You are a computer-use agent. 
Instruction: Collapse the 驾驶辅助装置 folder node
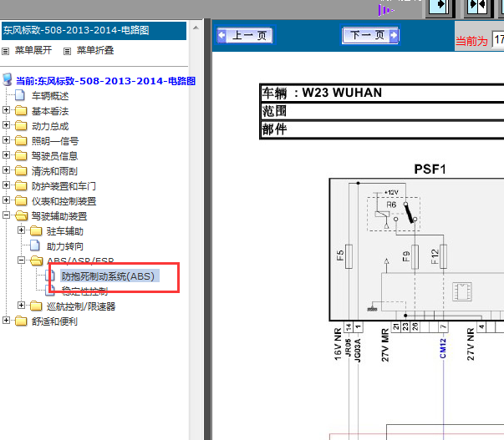pyautogui.click(x=6, y=215)
